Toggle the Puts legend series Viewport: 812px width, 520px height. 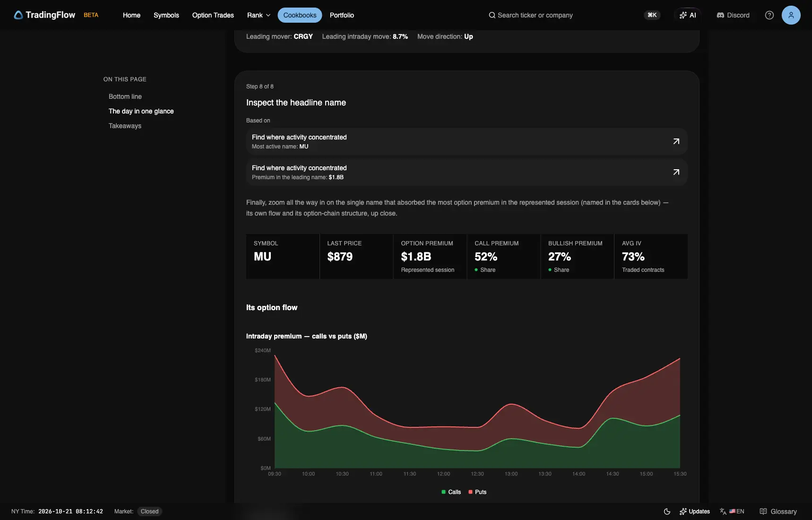pyautogui.click(x=477, y=492)
